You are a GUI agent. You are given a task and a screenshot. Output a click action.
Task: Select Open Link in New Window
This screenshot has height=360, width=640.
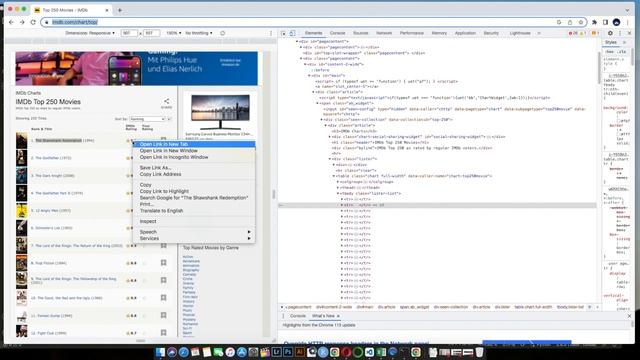pyautogui.click(x=194, y=151)
